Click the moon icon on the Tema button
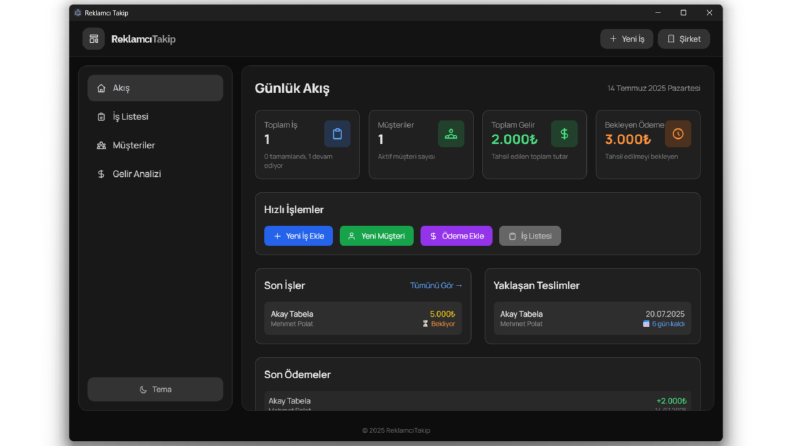Image resolution: width=793 pixels, height=446 pixels. click(143, 390)
